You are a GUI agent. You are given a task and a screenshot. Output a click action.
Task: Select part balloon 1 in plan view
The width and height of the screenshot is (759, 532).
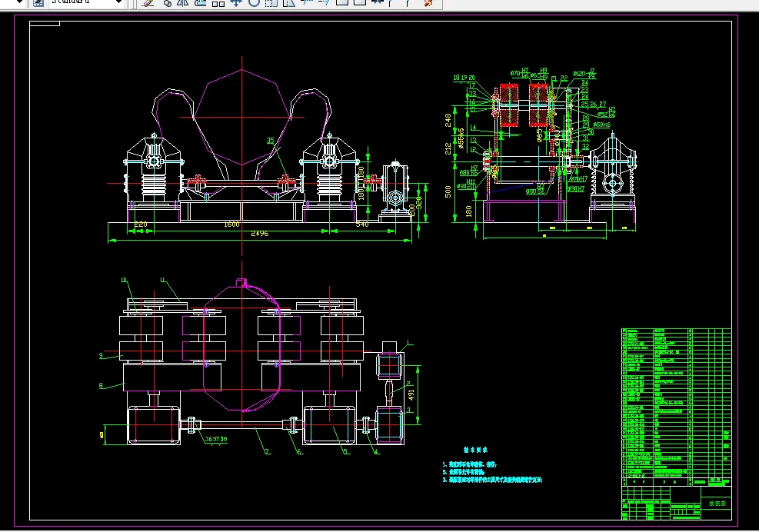coord(409,343)
